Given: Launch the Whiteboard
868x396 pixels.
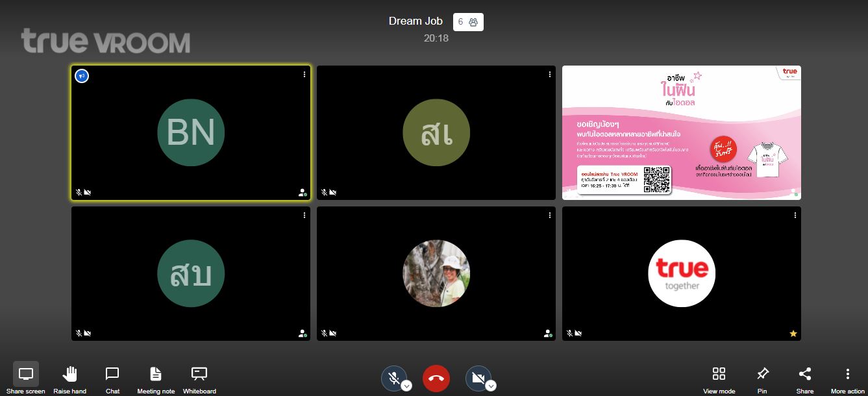Looking at the screenshot, I should point(199,375).
